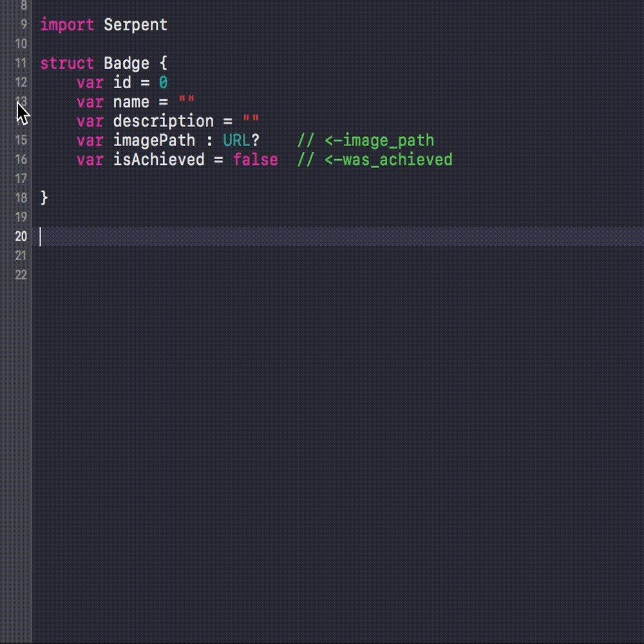Click the 'import' keyword
This screenshot has height=644, width=644.
tap(67, 25)
